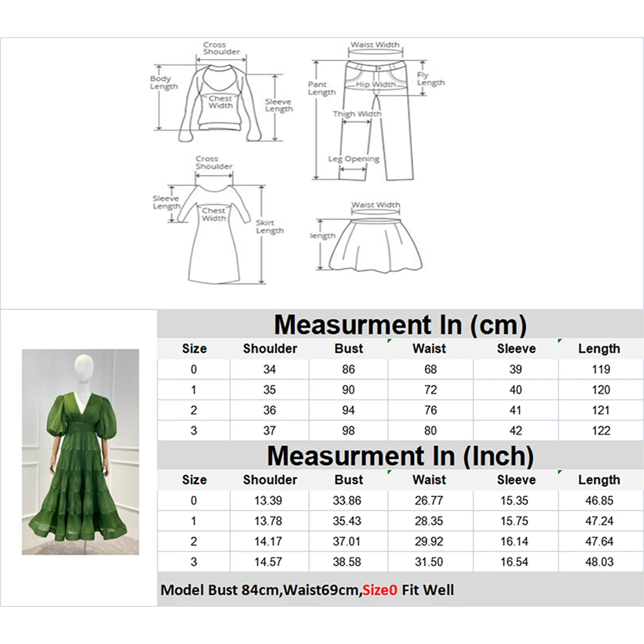Click shoulder value 13.39 in inch table
Screen dimensions: 644x644
coord(268,500)
